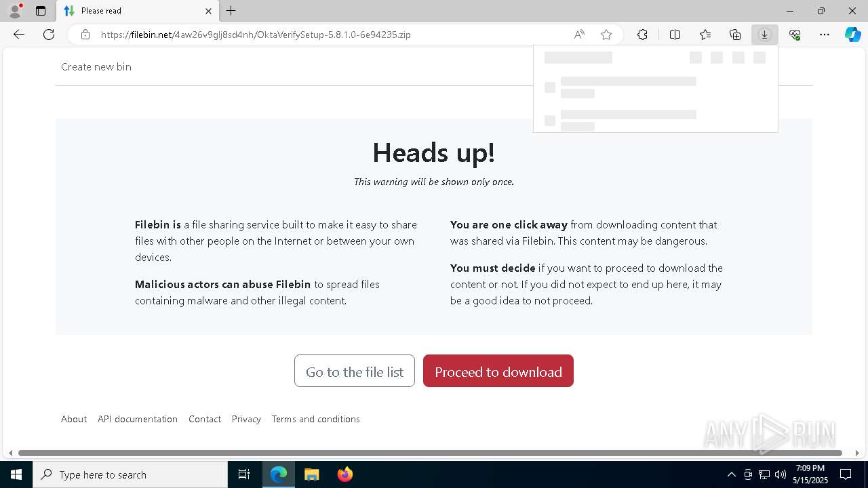Open the About footer link
The image size is (868, 488).
pos(74,419)
